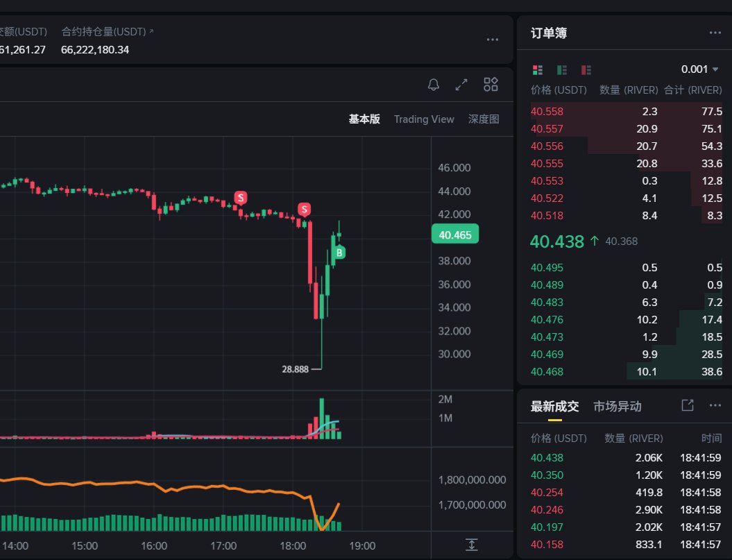Select ask price 40.522 in order book
Image resolution: width=732 pixels, height=560 pixels.
(x=547, y=198)
